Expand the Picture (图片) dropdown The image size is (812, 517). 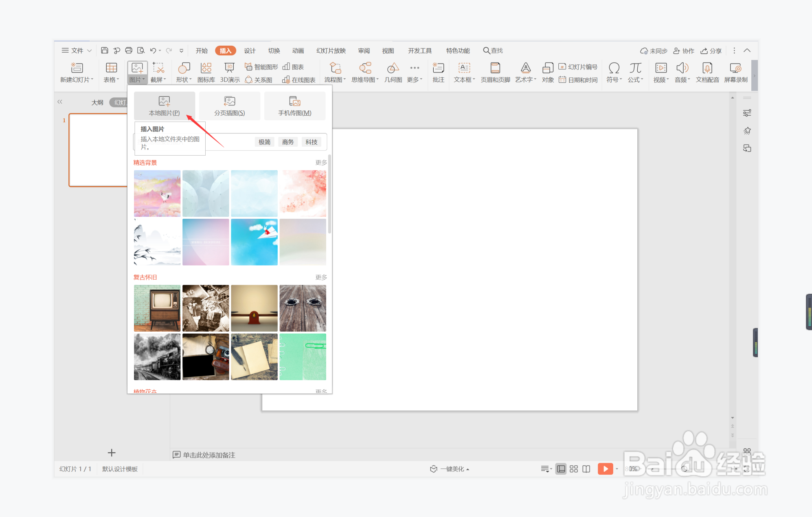137,80
